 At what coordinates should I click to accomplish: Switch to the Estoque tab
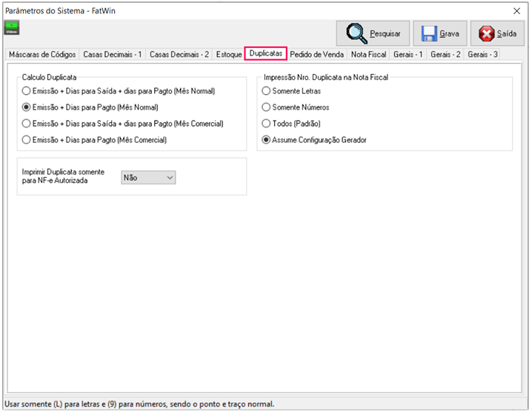point(229,55)
